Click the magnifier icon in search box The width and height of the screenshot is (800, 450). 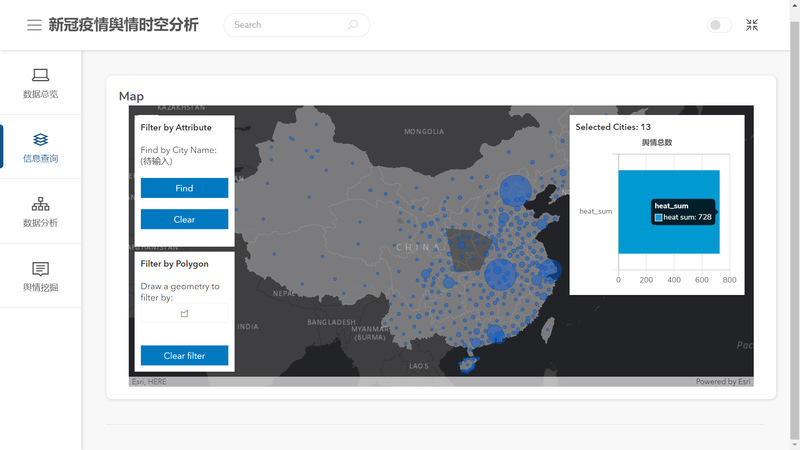pos(353,25)
